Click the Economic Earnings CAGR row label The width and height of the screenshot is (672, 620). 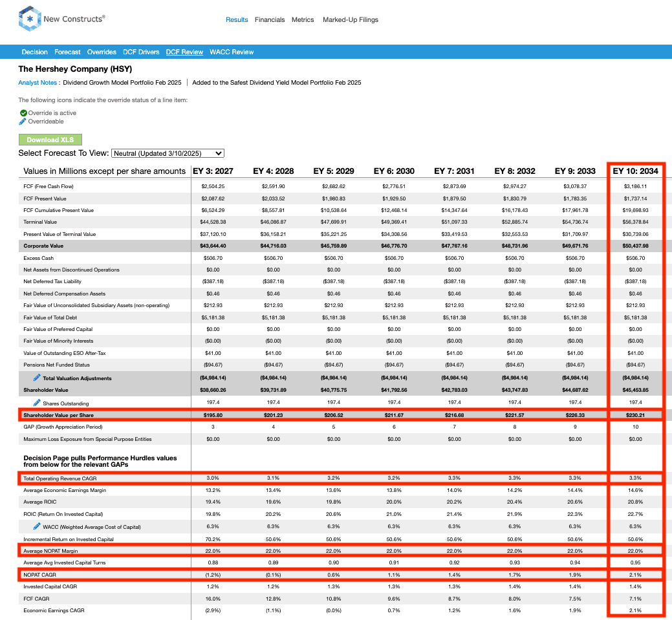(54, 610)
